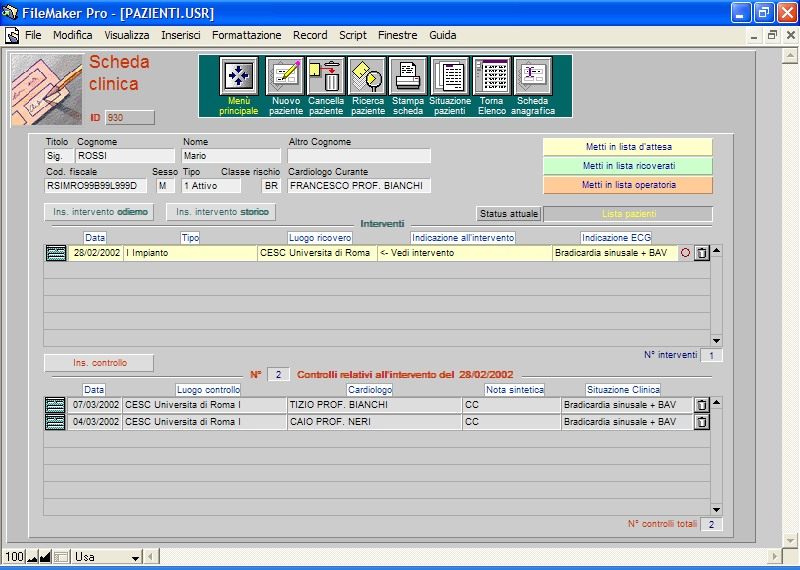Screen dimensions: 800x570
Task: Open the Menù principale icon
Action: click(239, 76)
